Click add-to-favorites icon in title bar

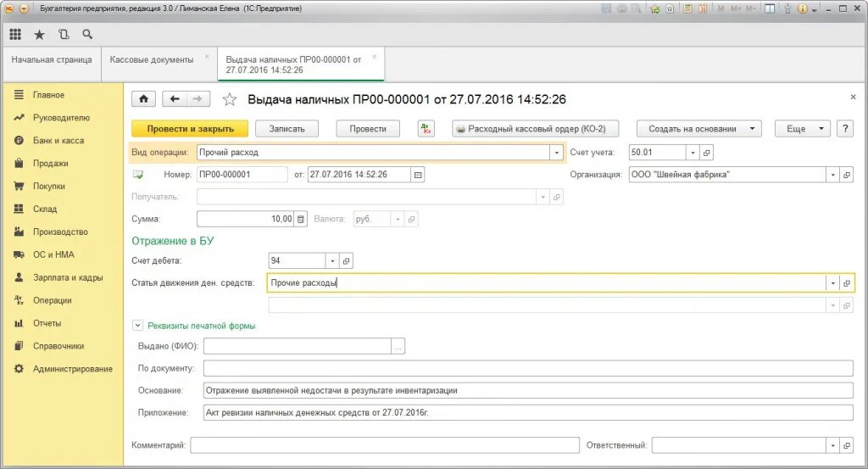tap(655, 8)
